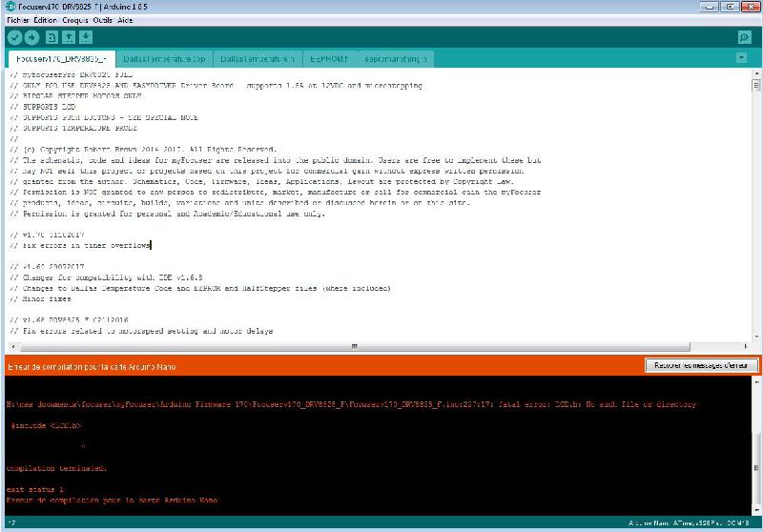Create a new sketch with New icon
Image resolution: width=763 pixels, height=532 pixels.
click(x=52, y=37)
